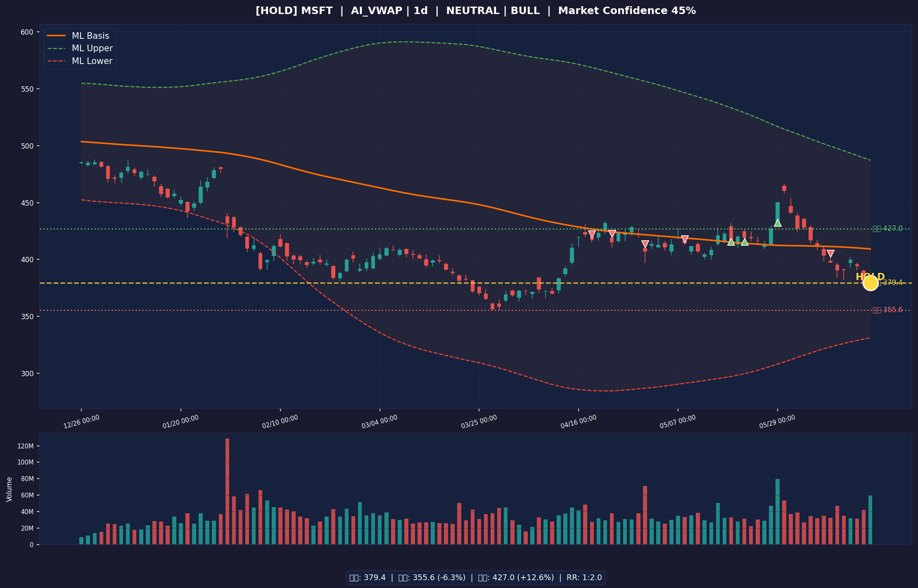The height and width of the screenshot is (588, 918).
Task: Select the final sell triangle marker before HOLD
Action: point(830,254)
